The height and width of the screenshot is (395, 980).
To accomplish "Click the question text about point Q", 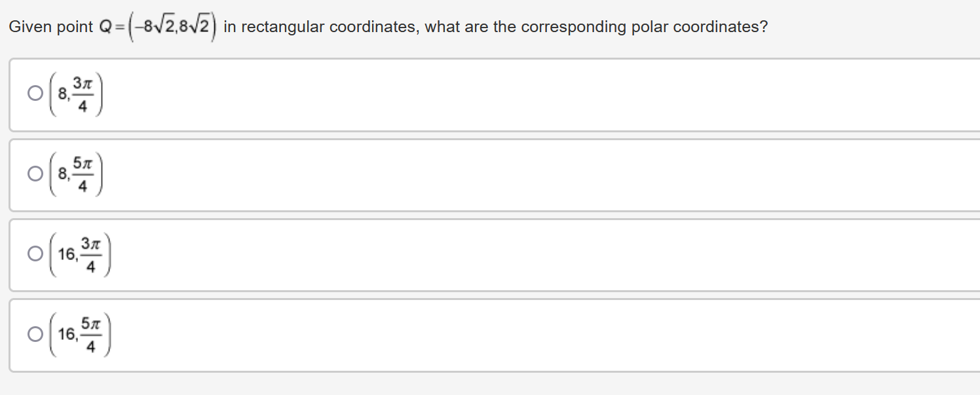I will (x=386, y=26).
